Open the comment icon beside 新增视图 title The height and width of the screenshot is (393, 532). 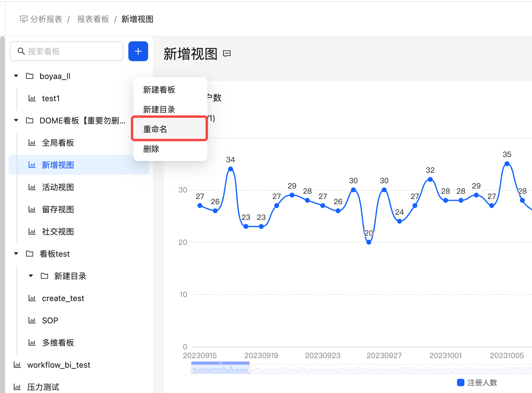[x=227, y=54]
